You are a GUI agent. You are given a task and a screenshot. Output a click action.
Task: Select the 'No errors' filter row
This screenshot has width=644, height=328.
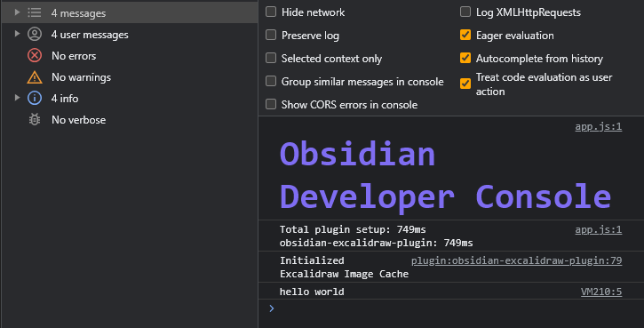(x=130, y=55)
